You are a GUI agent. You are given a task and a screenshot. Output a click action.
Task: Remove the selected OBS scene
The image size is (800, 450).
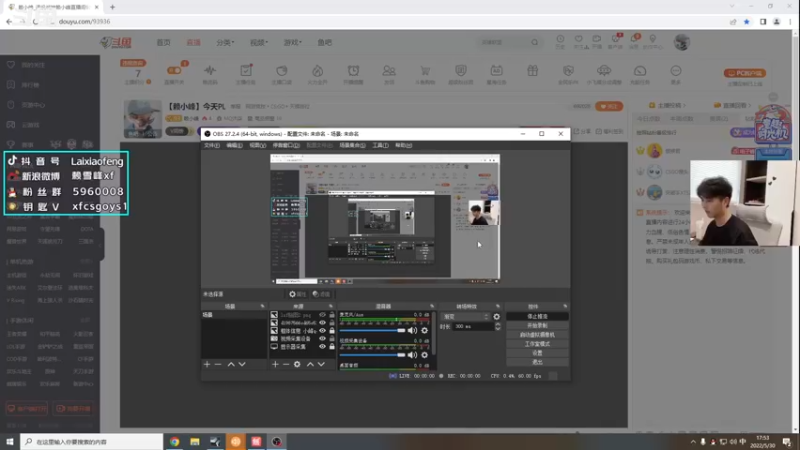218,364
